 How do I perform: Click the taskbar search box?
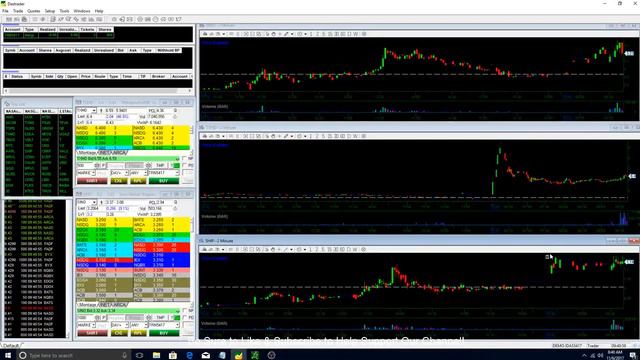[x=73, y=356]
